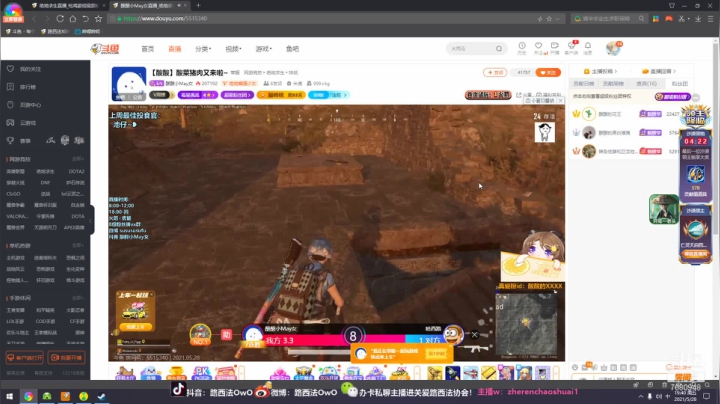Reload the page with the refresh icon
The width and height of the screenshot is (720, 404).
(60, 19)
